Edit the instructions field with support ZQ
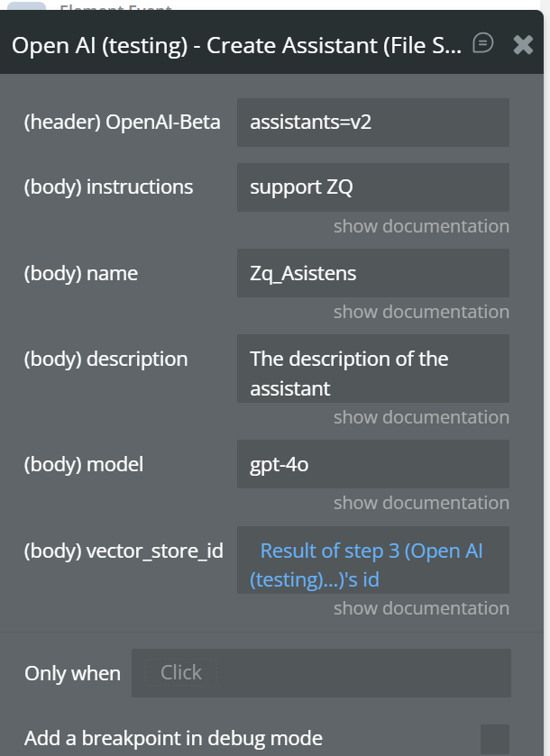This screenshot has width=550, height=756. (372, 187)
